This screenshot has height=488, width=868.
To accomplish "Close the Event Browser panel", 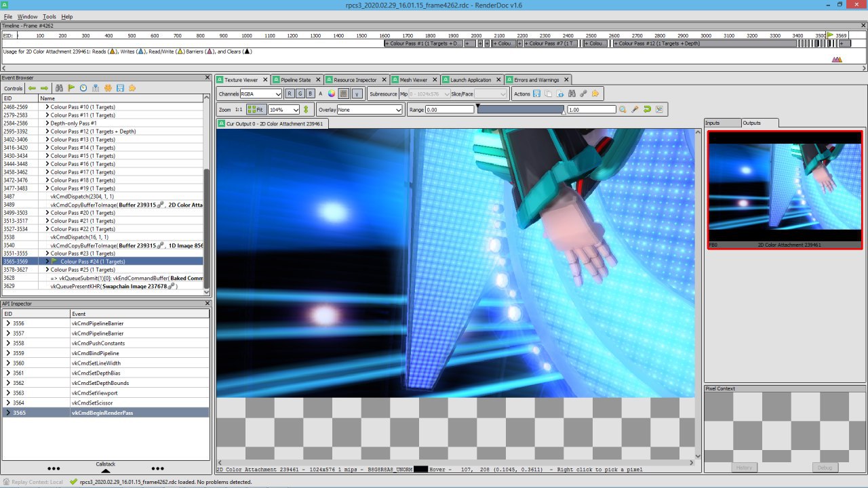I will click(208, 78).
